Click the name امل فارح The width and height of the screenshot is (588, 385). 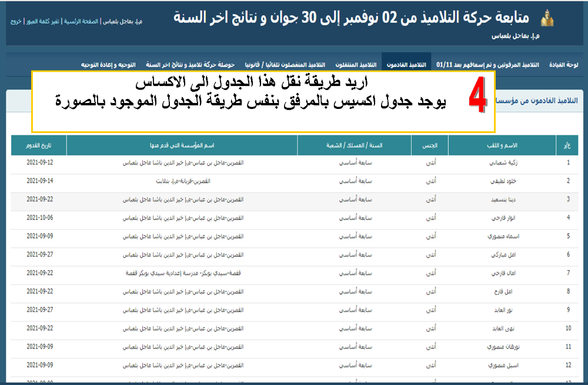[503, 291]
